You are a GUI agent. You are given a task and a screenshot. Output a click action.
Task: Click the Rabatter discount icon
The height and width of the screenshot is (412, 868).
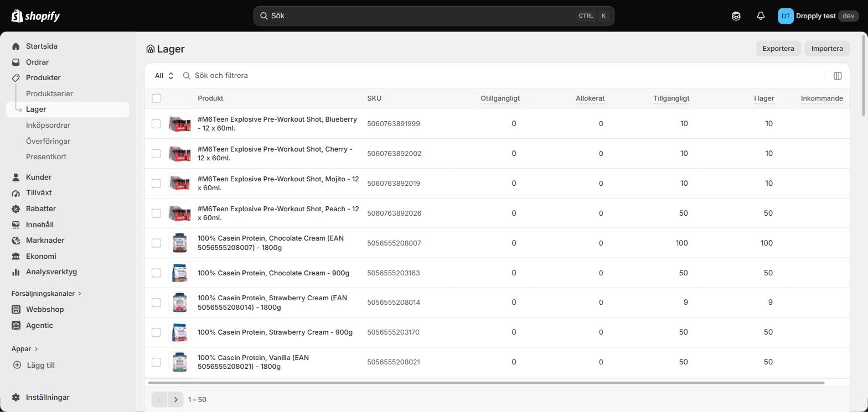coord(16,209)
